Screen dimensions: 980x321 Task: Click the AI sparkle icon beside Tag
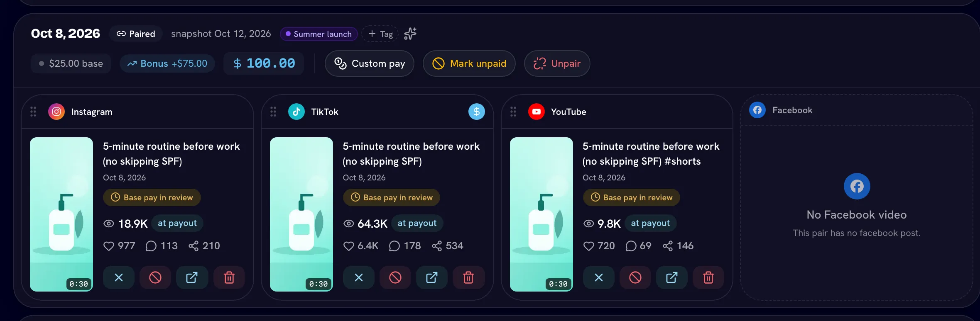pos(410,34)
